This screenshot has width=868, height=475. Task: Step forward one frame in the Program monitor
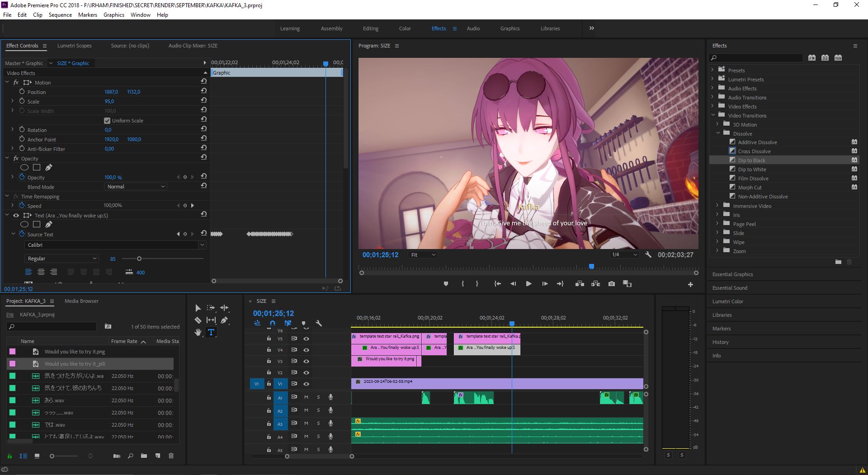(x=545, y=284)
